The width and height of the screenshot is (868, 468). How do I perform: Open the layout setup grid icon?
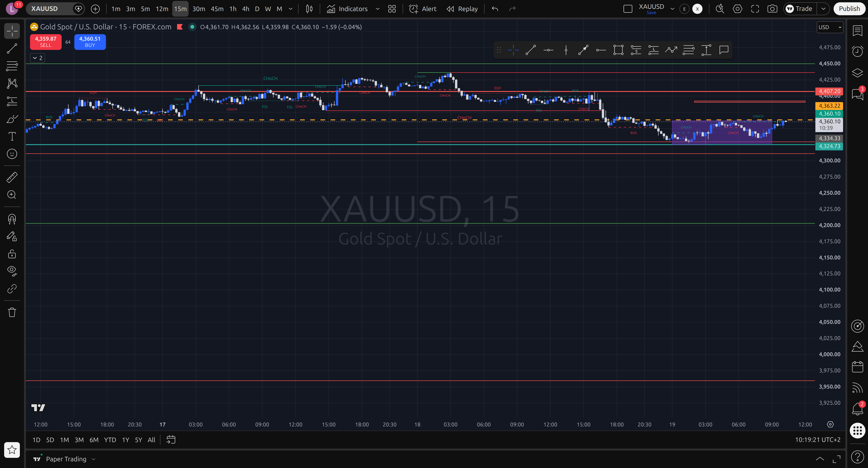point(392,9)
